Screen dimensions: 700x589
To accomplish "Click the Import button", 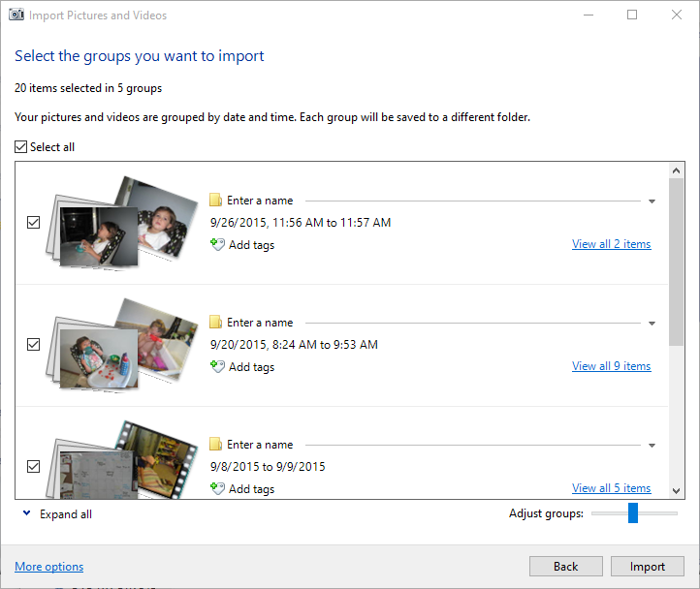I will click(x=648, y=567).
